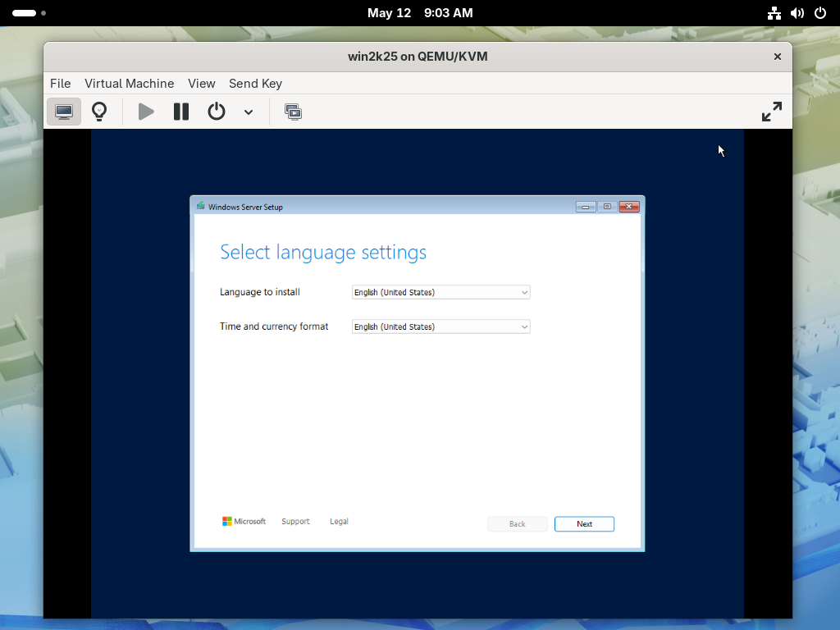Show the graphical console view
This screenshot has height=630, width=840.
[x=64, y=112]
